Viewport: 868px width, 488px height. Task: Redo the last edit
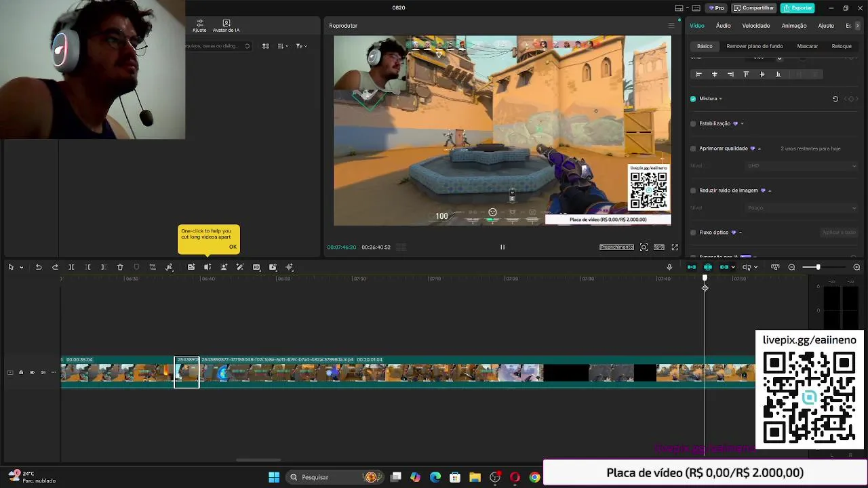pyautogui.click(x=55, y=267)
